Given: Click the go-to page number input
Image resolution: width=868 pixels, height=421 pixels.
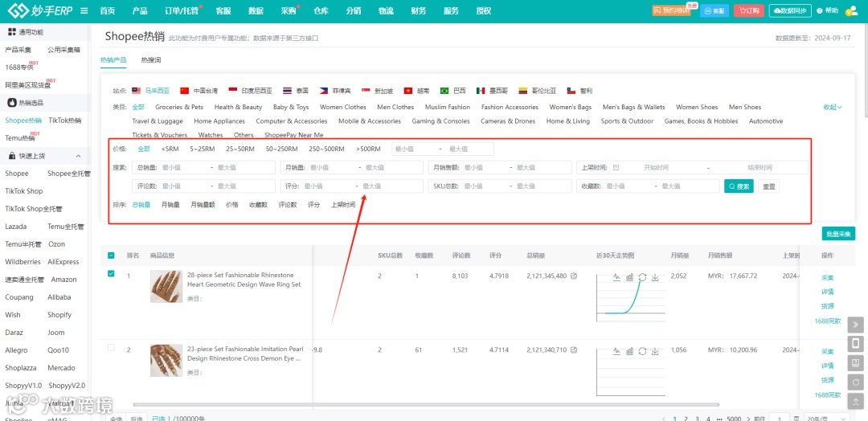Looking at the screenshot, I should (x=779, y=419).
